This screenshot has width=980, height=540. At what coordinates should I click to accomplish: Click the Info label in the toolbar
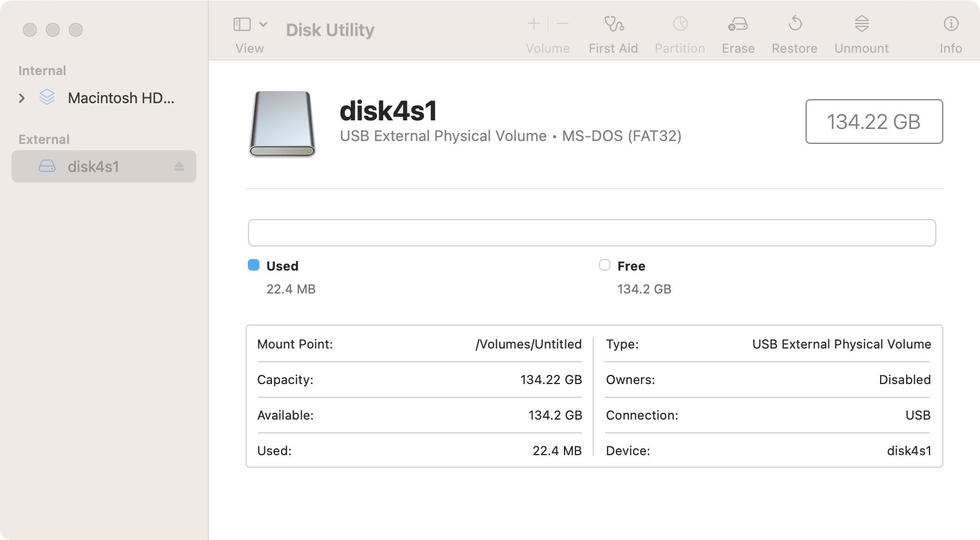(951, 49)
